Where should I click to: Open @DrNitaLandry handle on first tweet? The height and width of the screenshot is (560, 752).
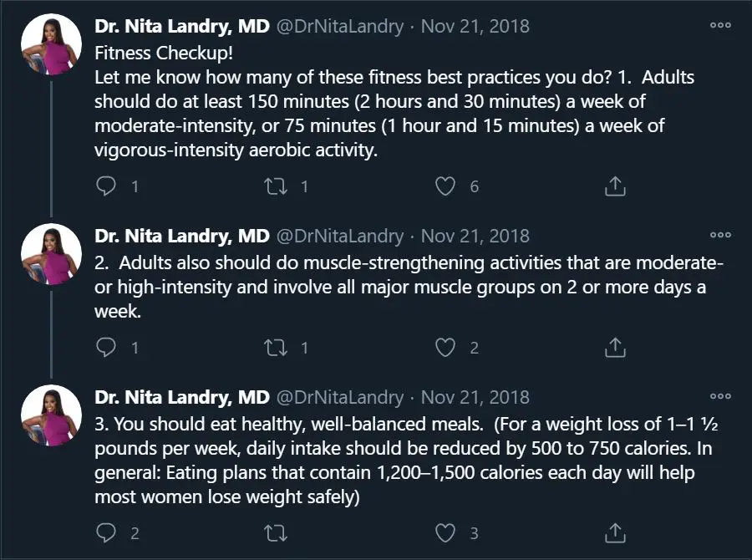pyautogui.click(x=340, y=26)
